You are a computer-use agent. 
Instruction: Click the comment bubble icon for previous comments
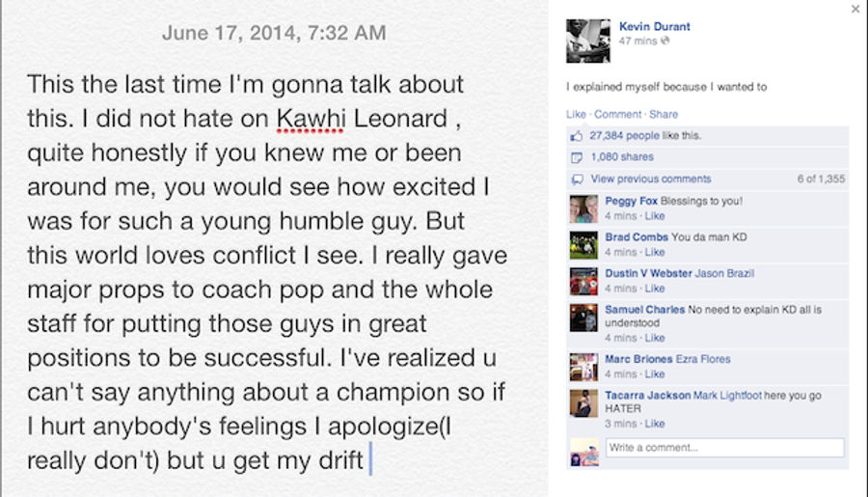point(577,179)
